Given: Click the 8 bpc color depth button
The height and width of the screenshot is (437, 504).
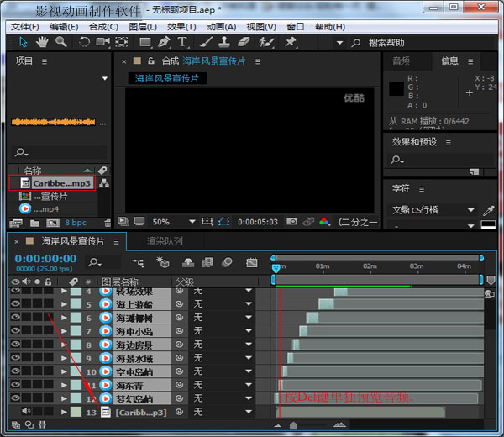Looking at the screenshot, I should pyautogui.click(x=74, y=223).
